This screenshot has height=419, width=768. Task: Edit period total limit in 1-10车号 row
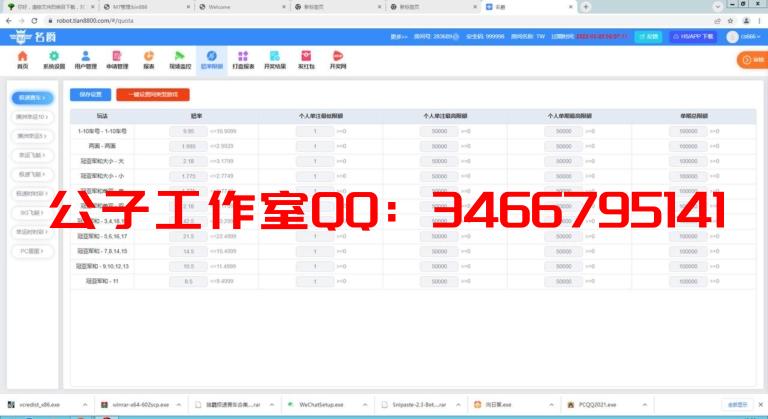688,131
